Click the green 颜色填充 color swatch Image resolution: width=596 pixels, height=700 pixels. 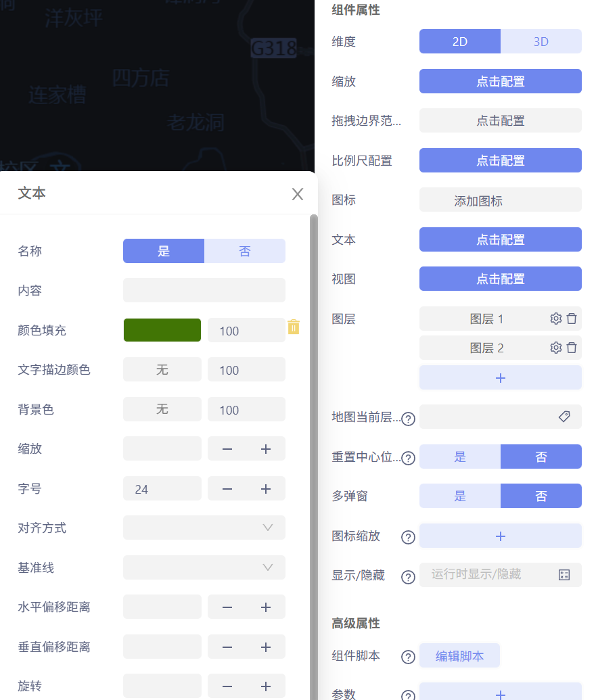[x=162, y=330]
